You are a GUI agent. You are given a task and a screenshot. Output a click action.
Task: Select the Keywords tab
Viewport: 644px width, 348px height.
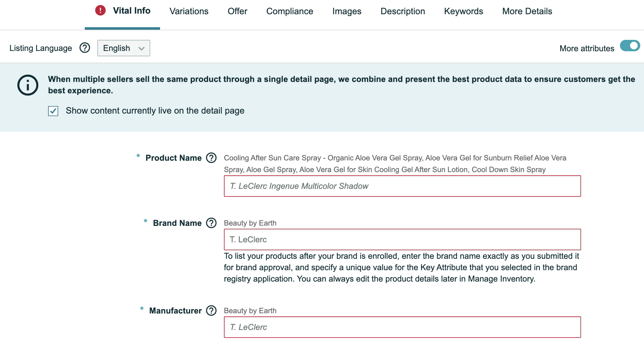coord(463,11)
